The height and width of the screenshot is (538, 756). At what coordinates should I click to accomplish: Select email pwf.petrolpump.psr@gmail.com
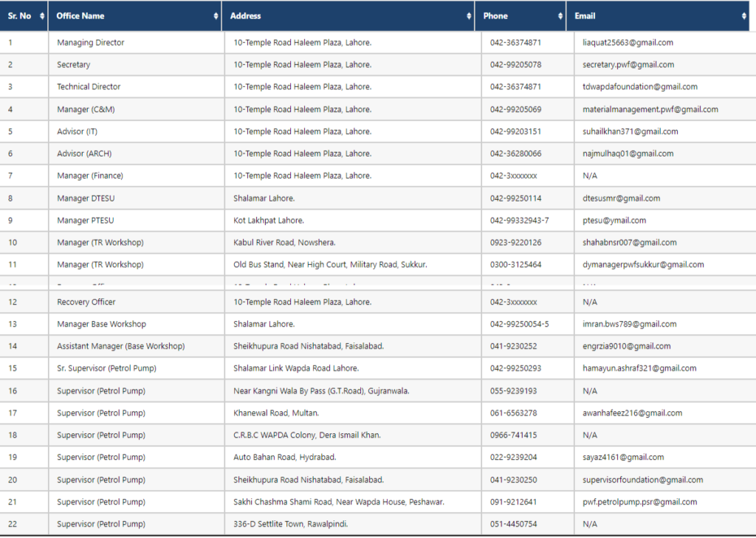640,503
